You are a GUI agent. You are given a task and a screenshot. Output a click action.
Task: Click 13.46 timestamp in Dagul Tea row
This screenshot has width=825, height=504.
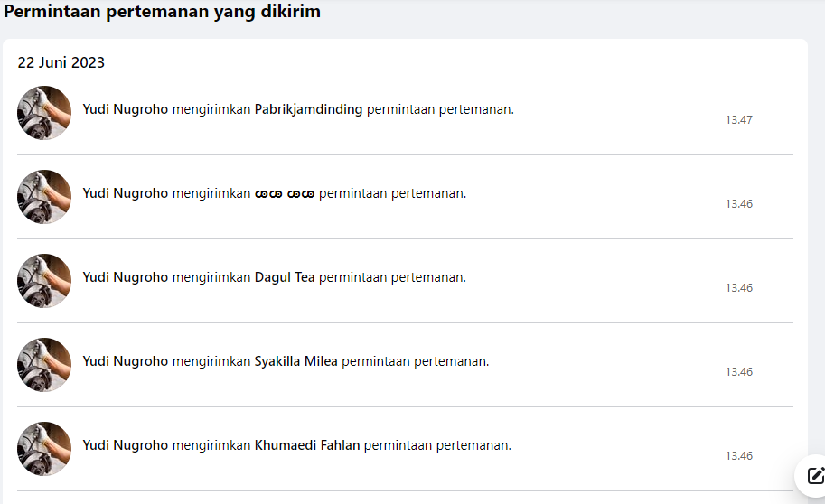point(739,288)
